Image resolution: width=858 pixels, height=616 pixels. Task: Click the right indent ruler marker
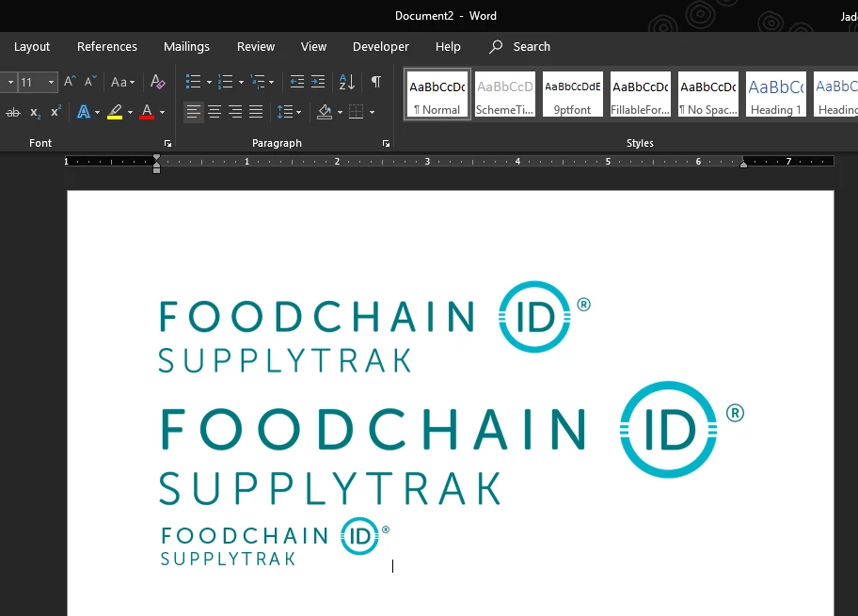743,164
